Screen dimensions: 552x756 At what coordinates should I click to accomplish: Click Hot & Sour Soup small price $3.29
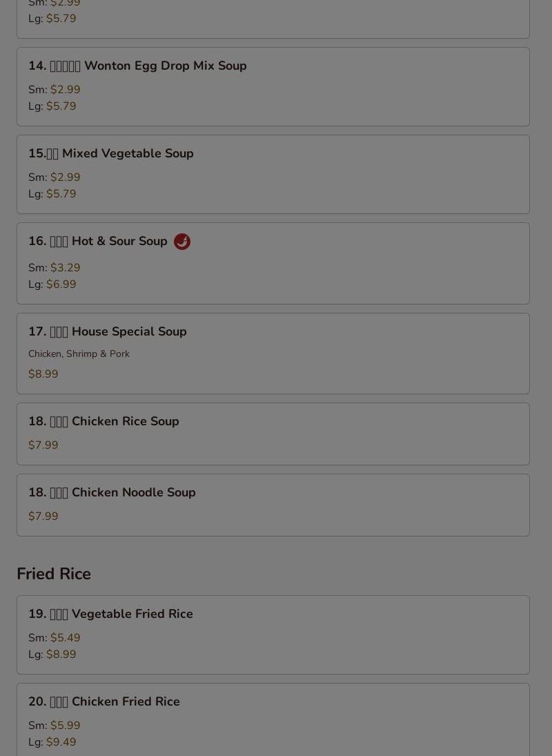click(x=65, y=268)
